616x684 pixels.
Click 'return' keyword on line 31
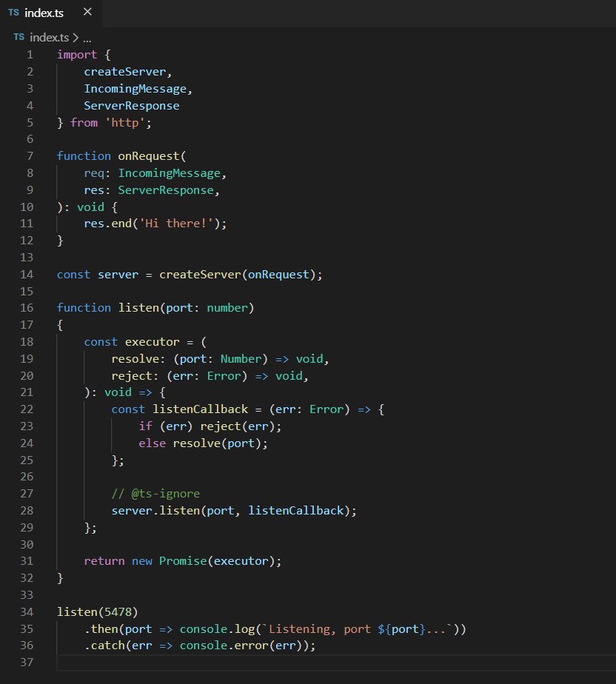tap(104, 561)
